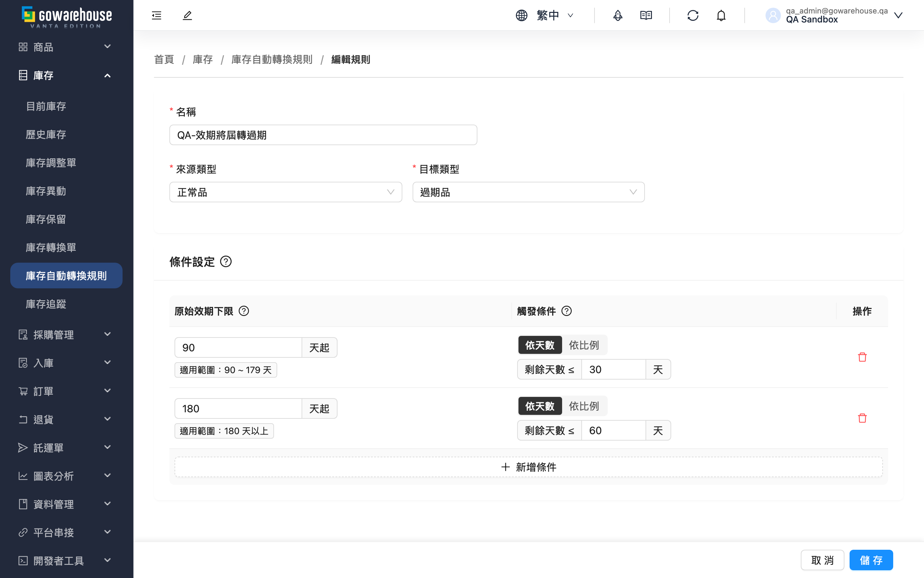Click the 儲存 save button

pos(871,560)
